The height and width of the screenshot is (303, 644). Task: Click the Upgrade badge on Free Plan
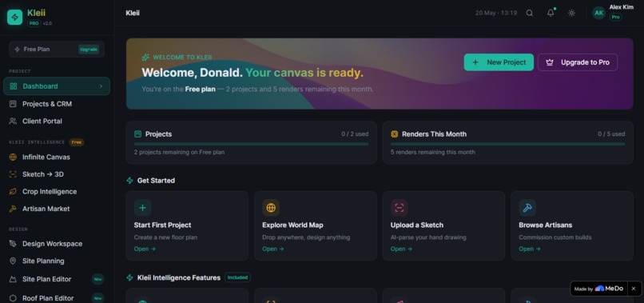[89, 50]
